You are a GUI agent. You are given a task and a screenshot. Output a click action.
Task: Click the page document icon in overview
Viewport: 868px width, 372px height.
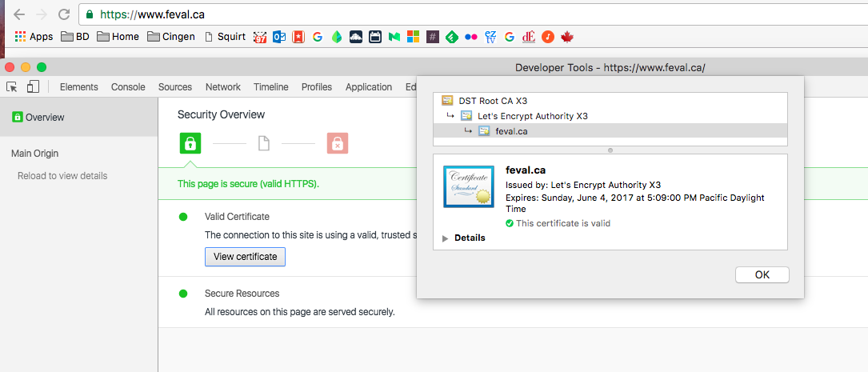pos(264,144)
